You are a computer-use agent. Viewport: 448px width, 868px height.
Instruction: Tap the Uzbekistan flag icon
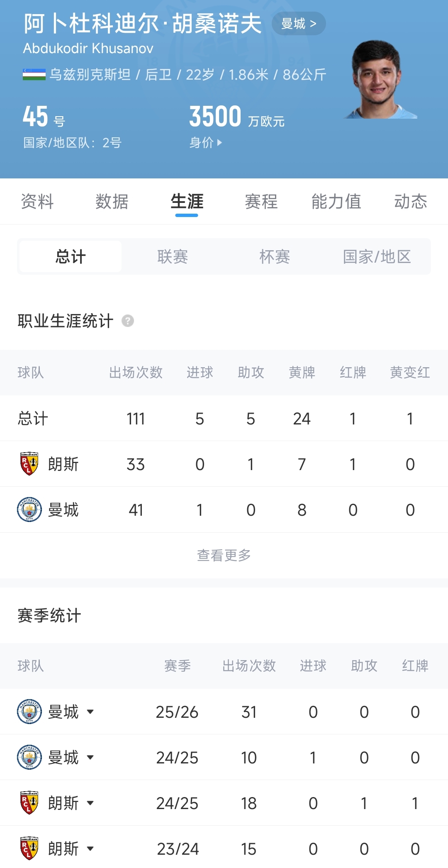(x=34, y=75)
